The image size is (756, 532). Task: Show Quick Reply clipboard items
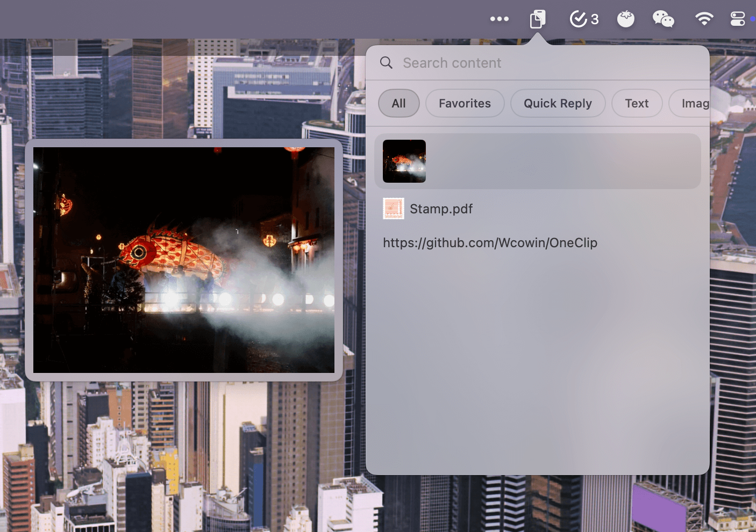tap(558, 103)
